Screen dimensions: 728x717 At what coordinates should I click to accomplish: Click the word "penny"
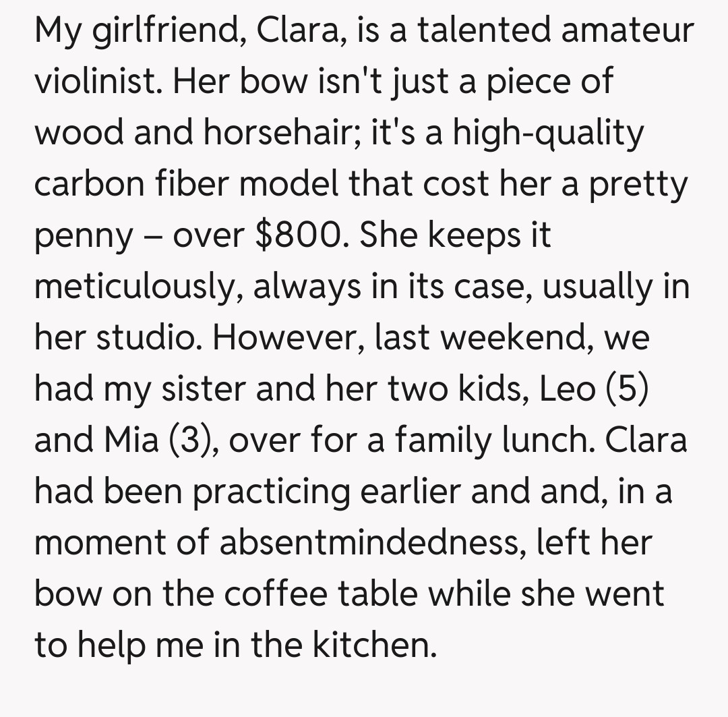coord(84,236)
